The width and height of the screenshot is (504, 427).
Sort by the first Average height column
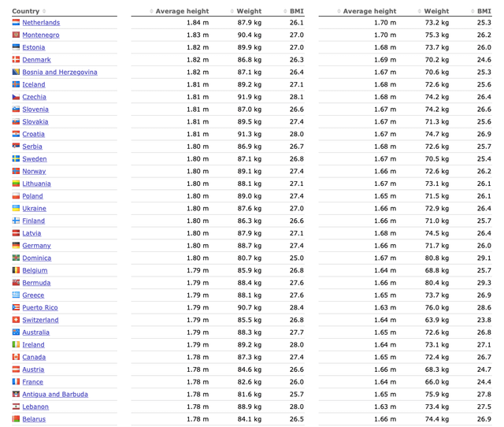(182, 11)
